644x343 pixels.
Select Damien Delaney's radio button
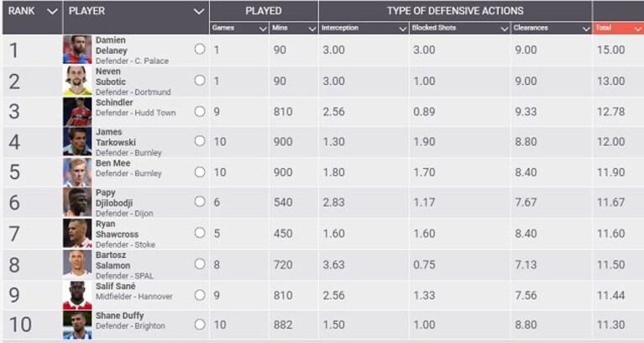coord(200,49)
